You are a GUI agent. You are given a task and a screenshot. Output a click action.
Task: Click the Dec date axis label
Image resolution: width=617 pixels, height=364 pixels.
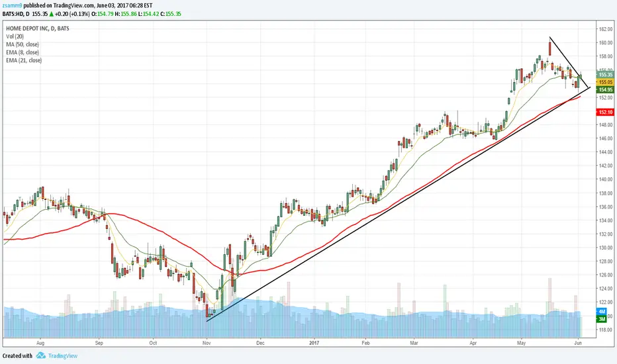click(260, 343)
